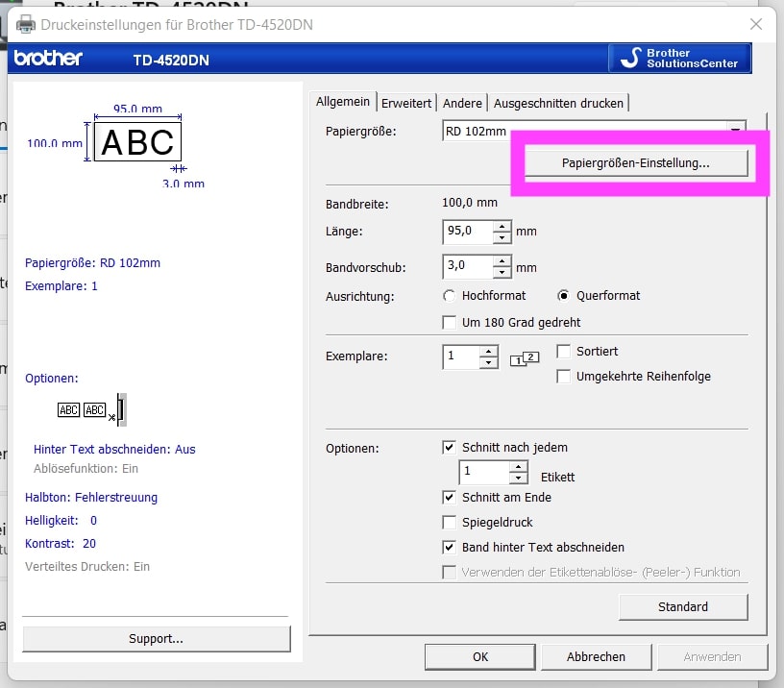Click the Hinter Text abschneiden: Aus text
Viewport: 784px width, 688px height.
pyautogui.click(x=114, y=450)
